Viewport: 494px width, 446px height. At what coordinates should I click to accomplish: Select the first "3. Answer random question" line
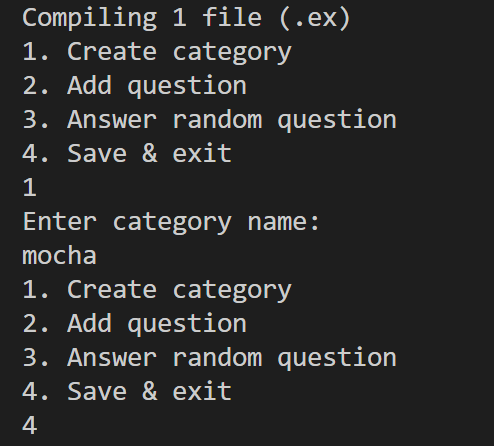[209, 121]
